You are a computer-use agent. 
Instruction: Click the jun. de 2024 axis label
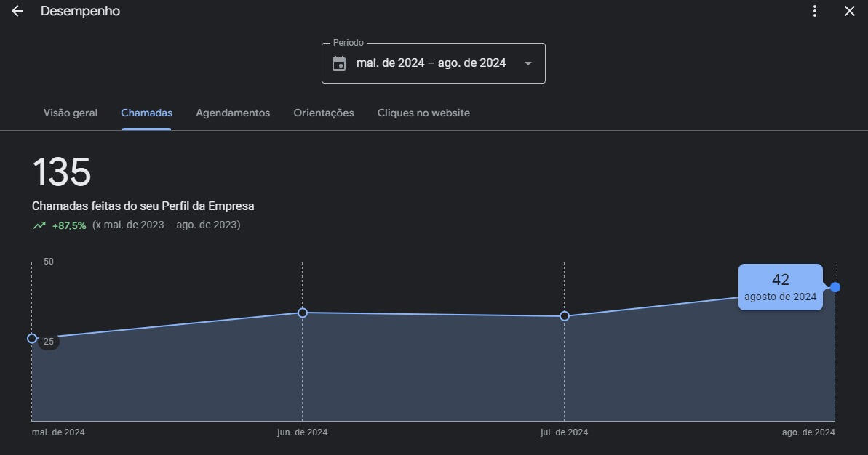[303, 432]
